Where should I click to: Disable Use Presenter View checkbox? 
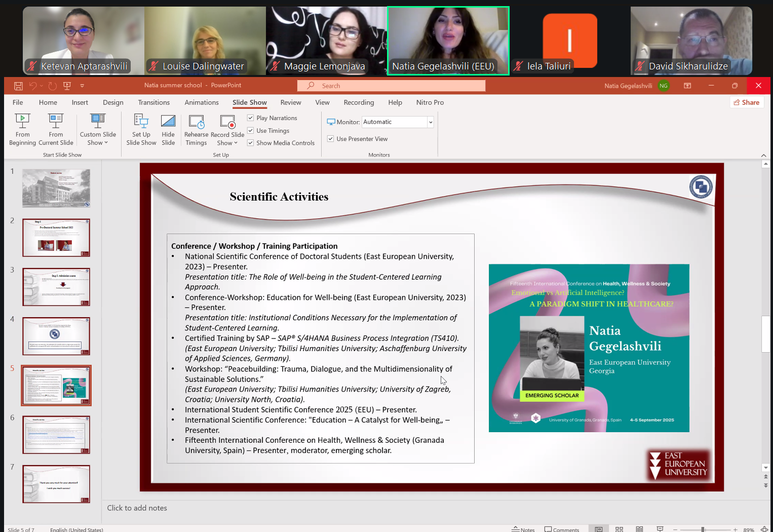(331, 139)
